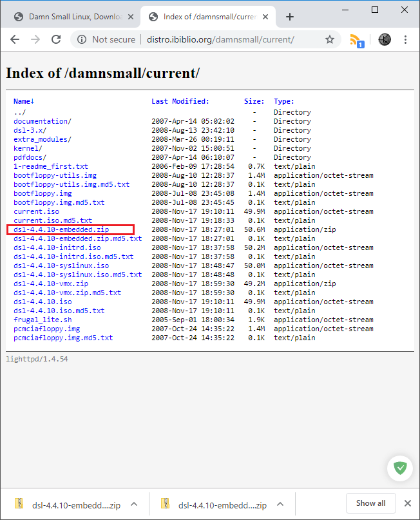The height and width of the screenshot is (520, 420).
Task: Expand options for first download item
Action: 134,504
